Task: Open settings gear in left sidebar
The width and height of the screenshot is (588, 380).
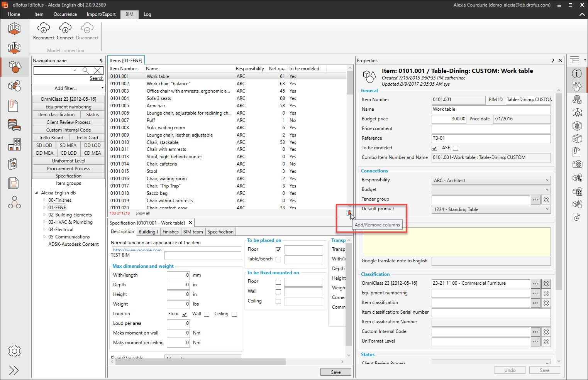Action: coord(14,351)
